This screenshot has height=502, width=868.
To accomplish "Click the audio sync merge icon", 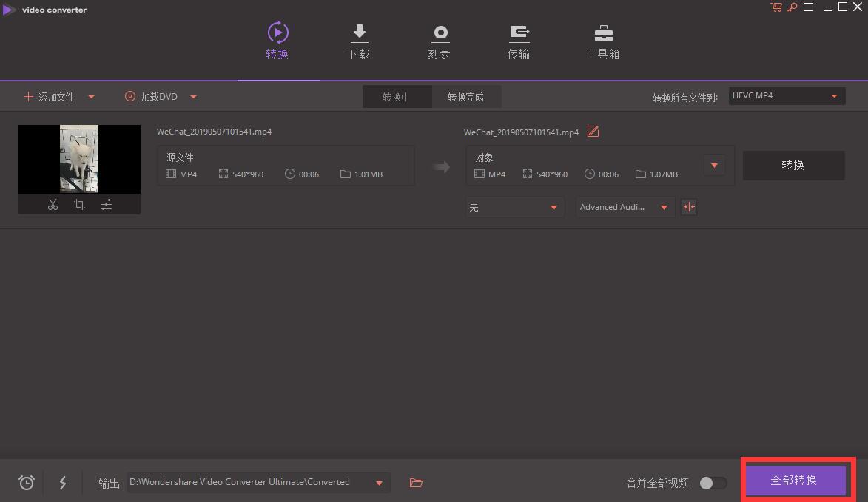I will pos(688,207).
